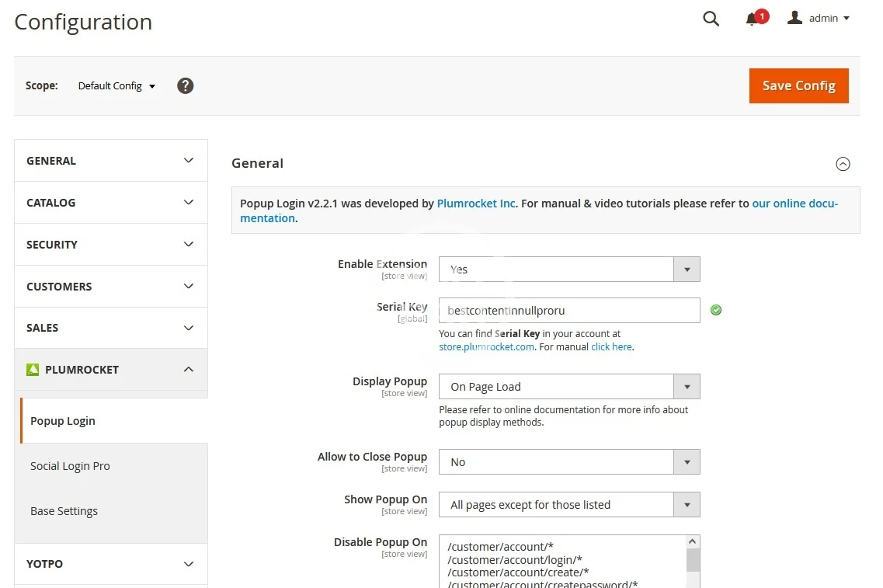Image resolution: width=883 pixels, height=588 pixels.
Task: Open the notifications bell icon
Action: [x=752, y=19]
